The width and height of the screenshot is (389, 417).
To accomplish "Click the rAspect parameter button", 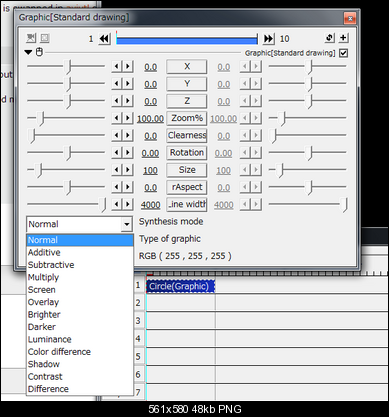I will (187, 187).
